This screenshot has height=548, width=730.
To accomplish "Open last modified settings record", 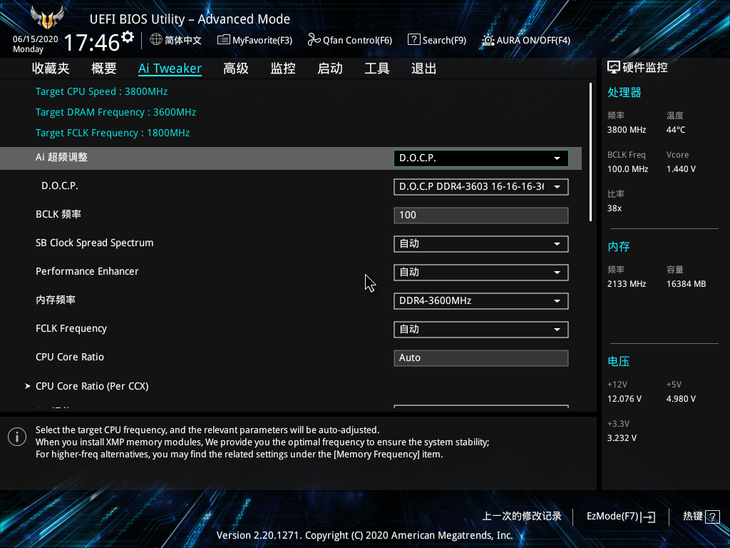I will point(522,516).
